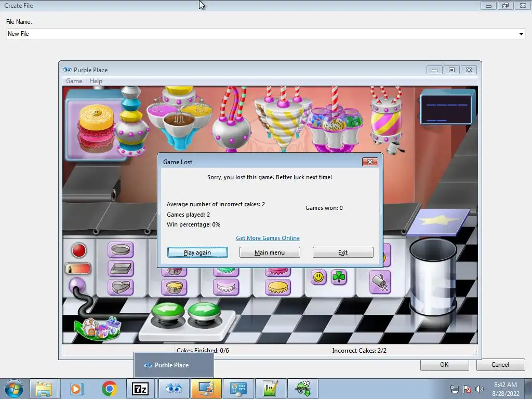Viewport: 532px width, 399px height.
Task: Click OK in Create File window
Action: tap(445, 364)
